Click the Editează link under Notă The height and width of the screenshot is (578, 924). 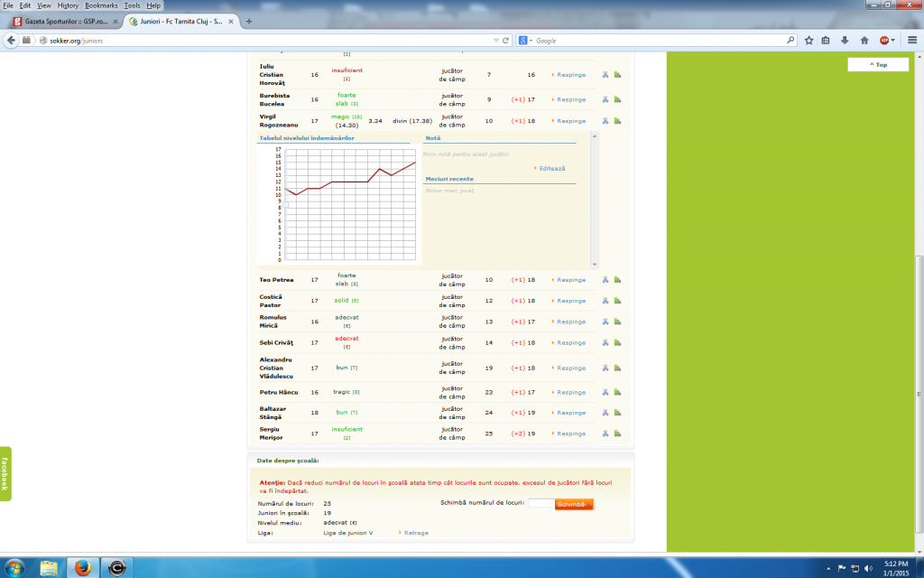point(551,169)
